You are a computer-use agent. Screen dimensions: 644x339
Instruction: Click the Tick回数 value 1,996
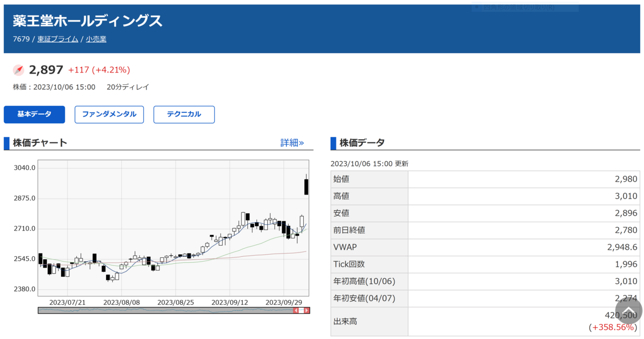coord(626,264)
